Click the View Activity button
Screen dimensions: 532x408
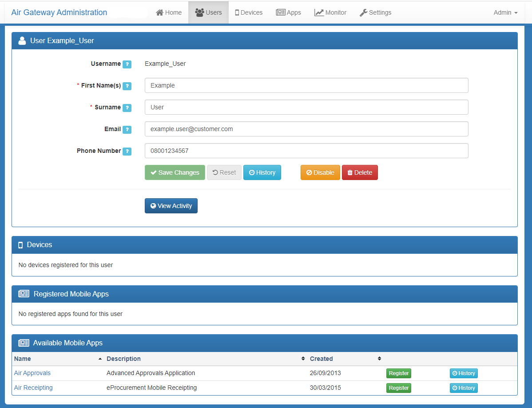point(171,206)
